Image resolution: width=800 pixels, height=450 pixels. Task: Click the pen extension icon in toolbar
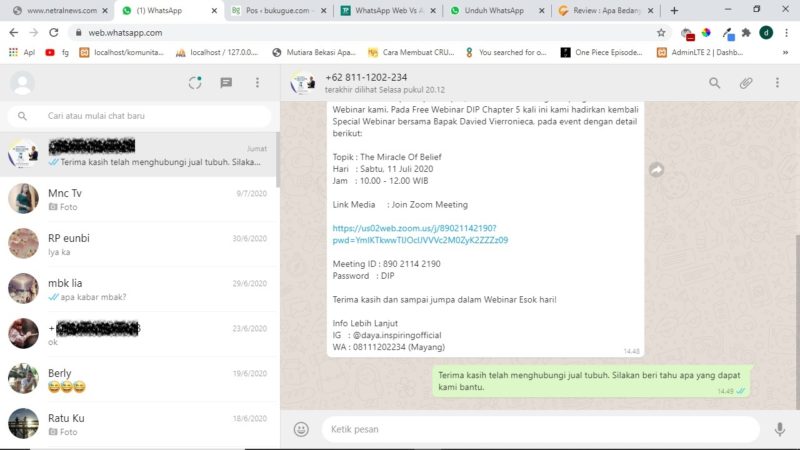[x=728, y=34]
